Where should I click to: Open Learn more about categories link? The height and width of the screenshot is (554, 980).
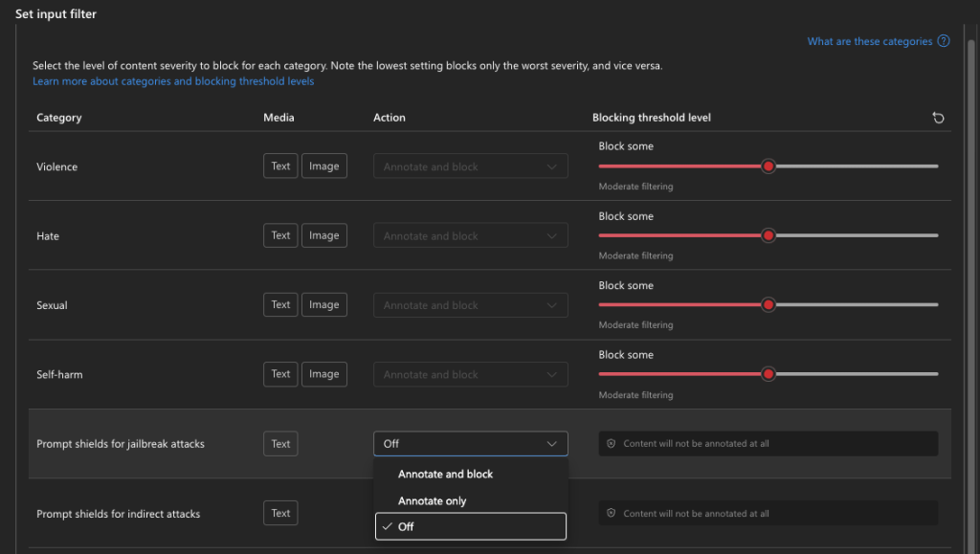click(173, 81)
